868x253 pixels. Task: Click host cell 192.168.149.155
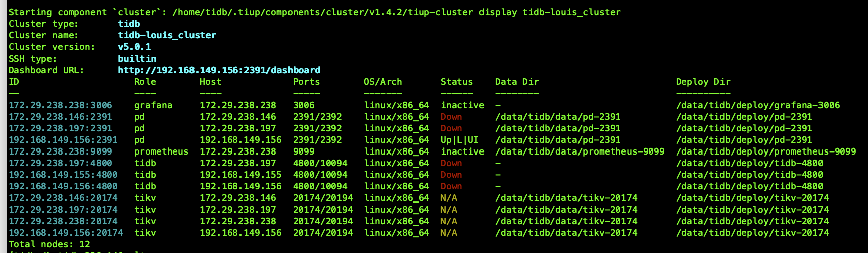tap(240, 175)
